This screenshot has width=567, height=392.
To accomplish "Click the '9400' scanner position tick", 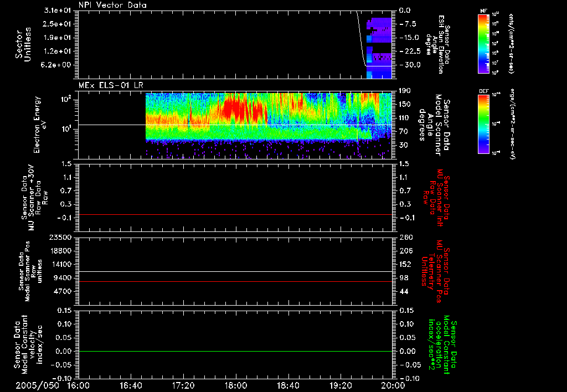I will click(x=62, y=278).
